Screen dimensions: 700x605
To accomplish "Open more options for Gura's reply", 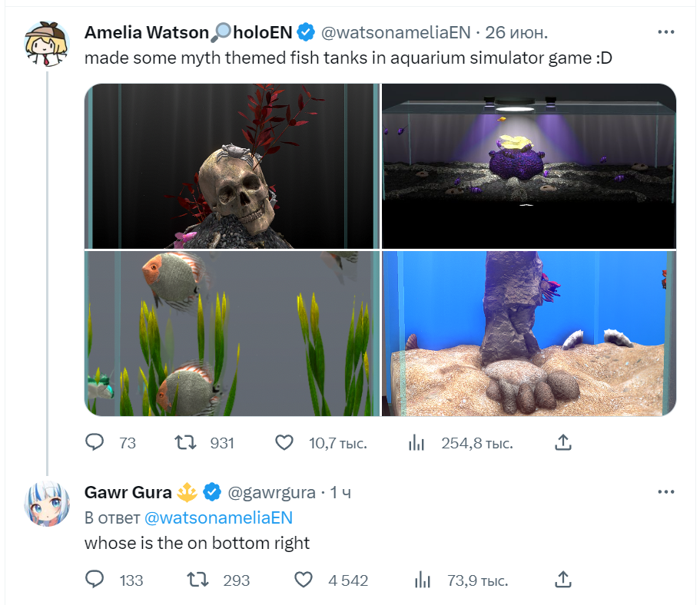I will pos(666,491).
